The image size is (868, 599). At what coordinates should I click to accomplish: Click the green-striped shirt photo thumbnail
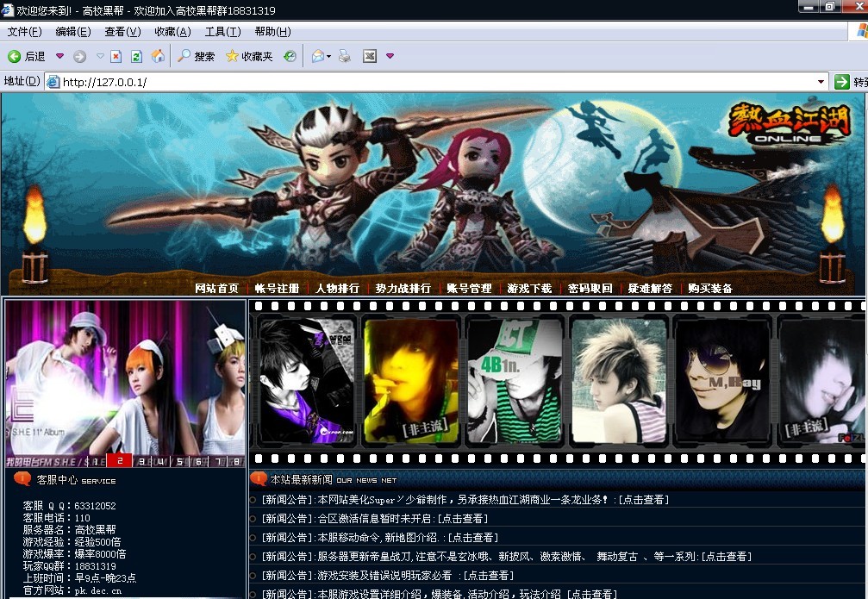point(515,380)
